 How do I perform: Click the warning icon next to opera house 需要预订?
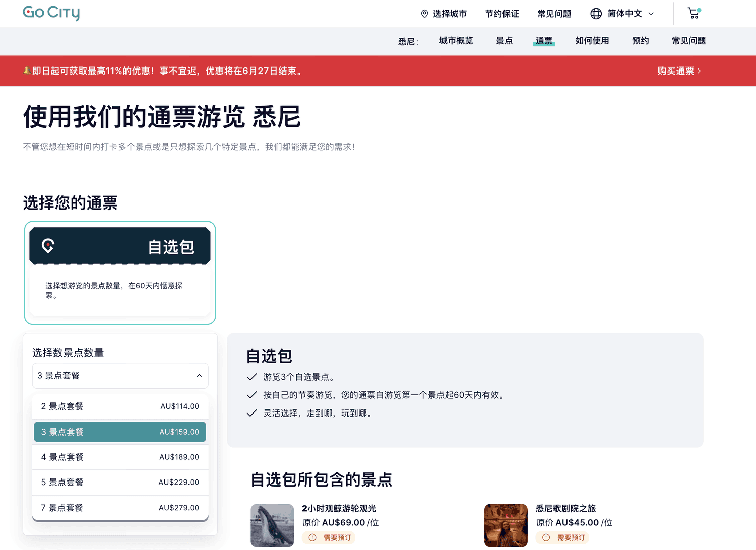[x=546, y=537]
